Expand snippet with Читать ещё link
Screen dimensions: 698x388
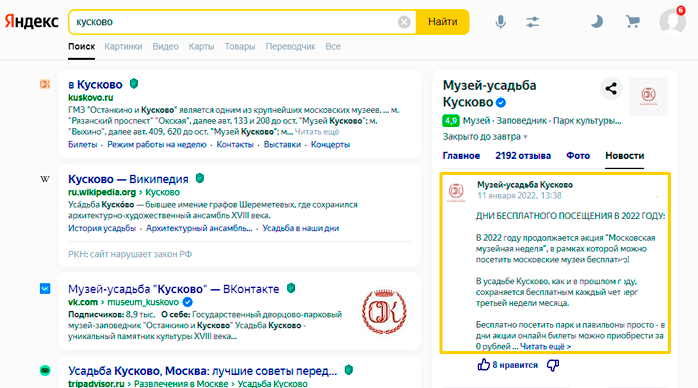[317, 132]
